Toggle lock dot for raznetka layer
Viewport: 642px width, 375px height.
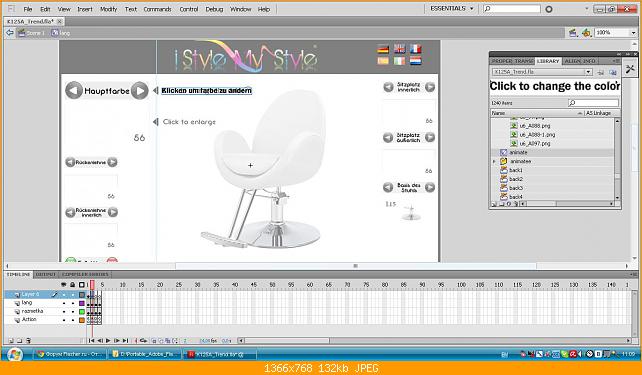click(73, 312)
